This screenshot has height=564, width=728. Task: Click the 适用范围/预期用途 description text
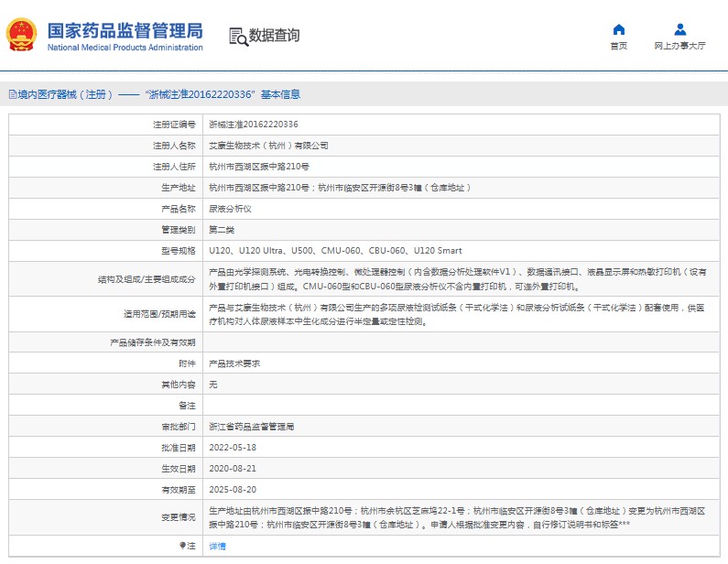457,314
